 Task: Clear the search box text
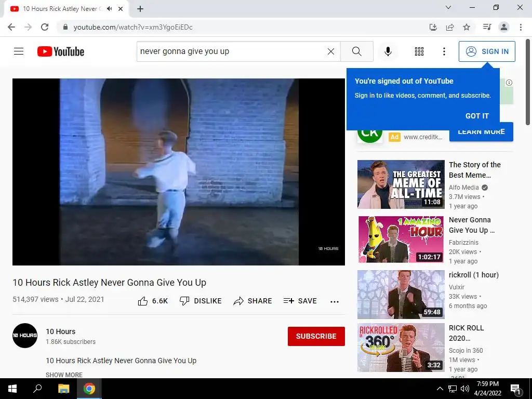click(x=331, y=51)
